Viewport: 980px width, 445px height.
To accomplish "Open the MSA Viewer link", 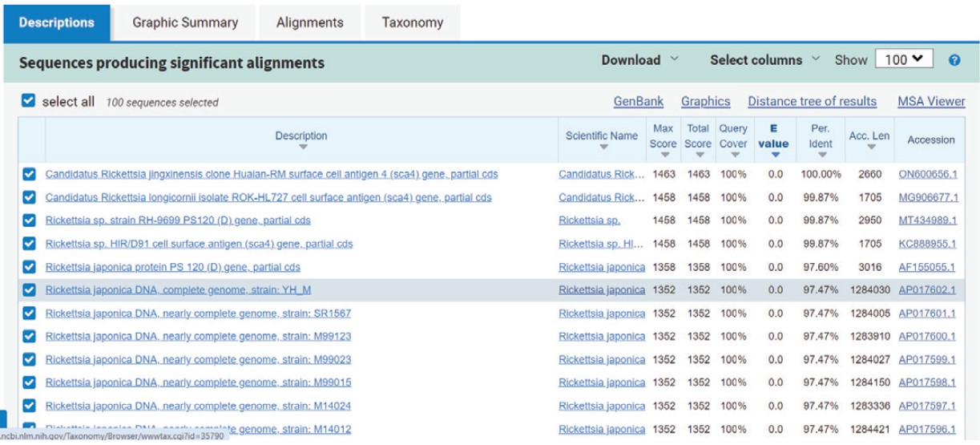I will coord(931,101).
